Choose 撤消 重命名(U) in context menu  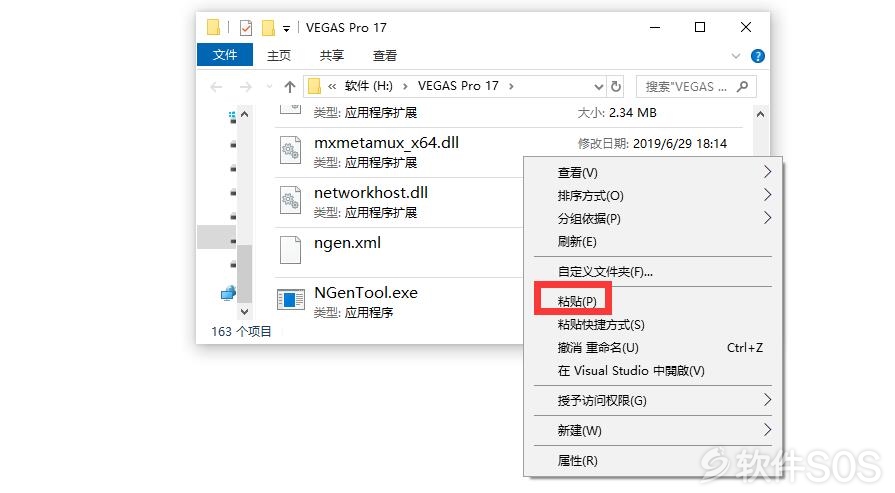point(653,347)
